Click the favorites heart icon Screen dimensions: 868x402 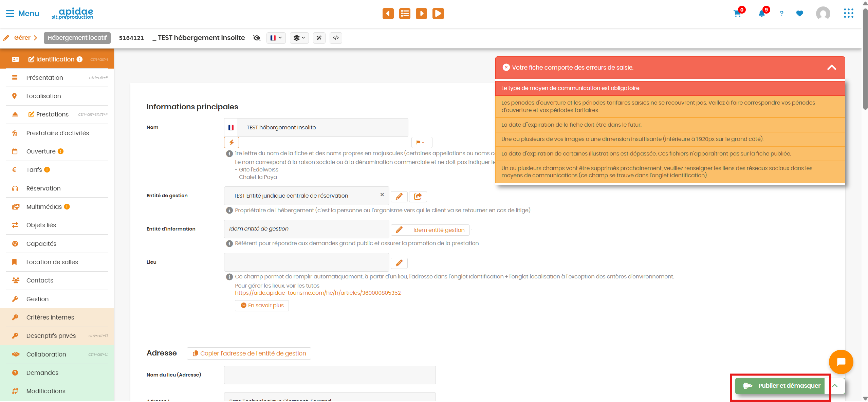799,14
